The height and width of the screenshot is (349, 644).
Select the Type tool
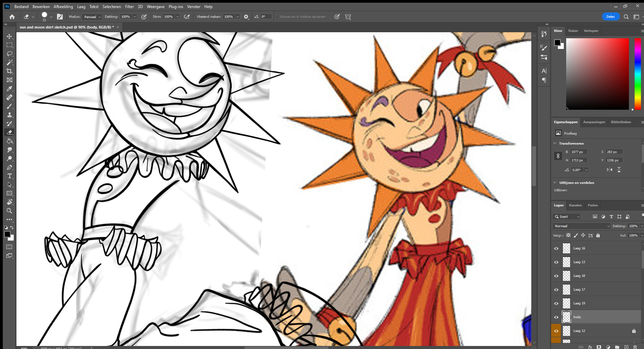click(x=9, y=176)
